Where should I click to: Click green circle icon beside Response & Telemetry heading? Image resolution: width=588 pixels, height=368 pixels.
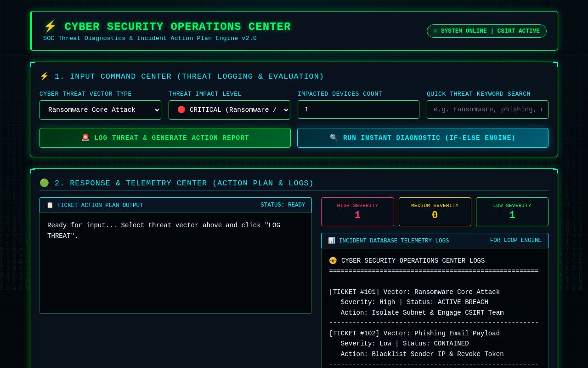click(x=44, y=183)
